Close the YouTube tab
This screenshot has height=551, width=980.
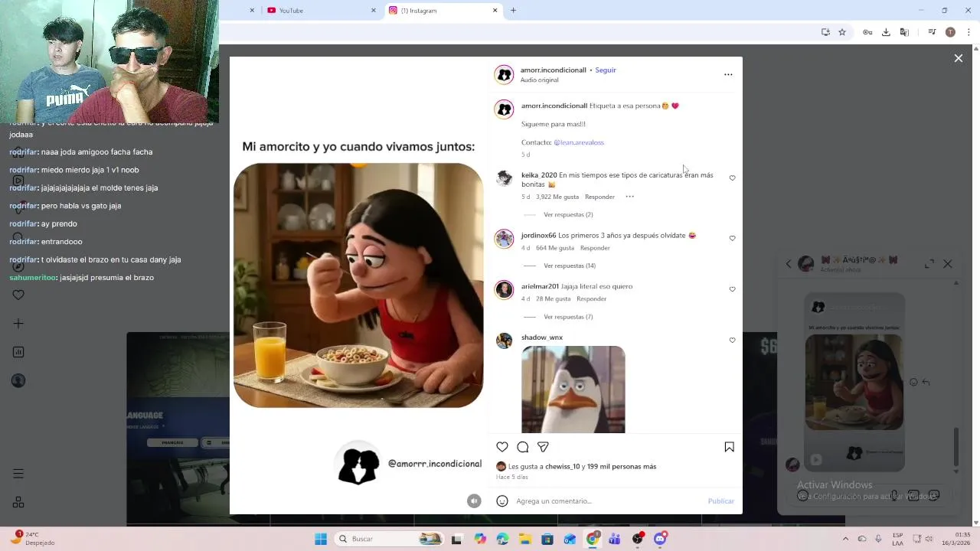374,11
